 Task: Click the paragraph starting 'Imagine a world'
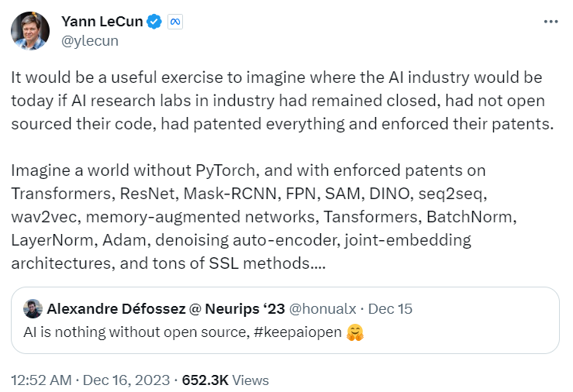coord(264,217)
